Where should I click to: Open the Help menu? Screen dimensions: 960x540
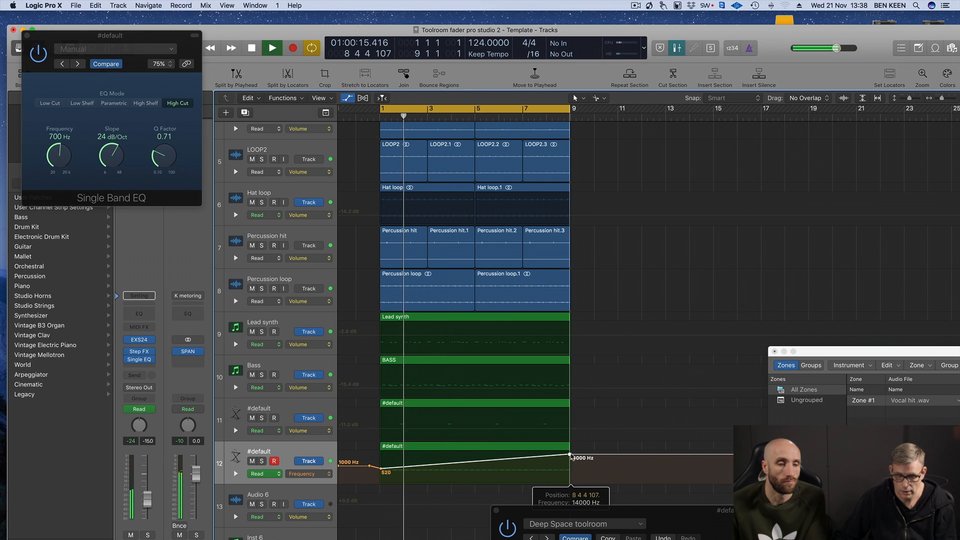294,6
